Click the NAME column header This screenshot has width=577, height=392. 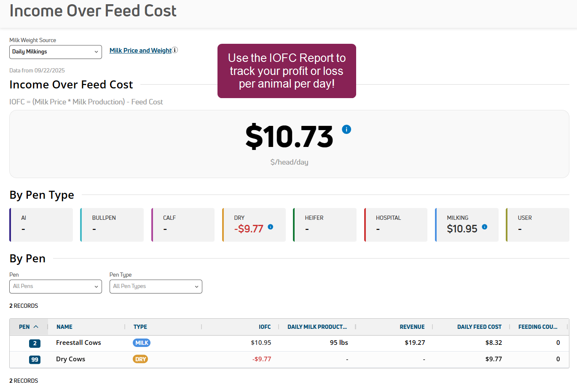(64, 327)
